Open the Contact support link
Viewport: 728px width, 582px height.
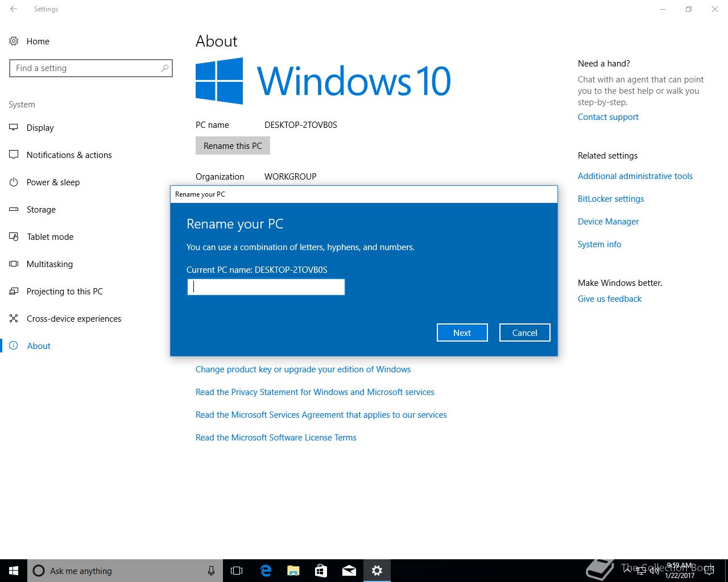608,117
